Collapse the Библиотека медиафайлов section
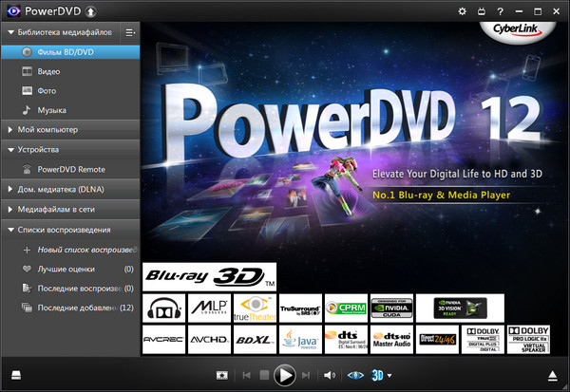The image size is (570, 392). tap(9, 31)
